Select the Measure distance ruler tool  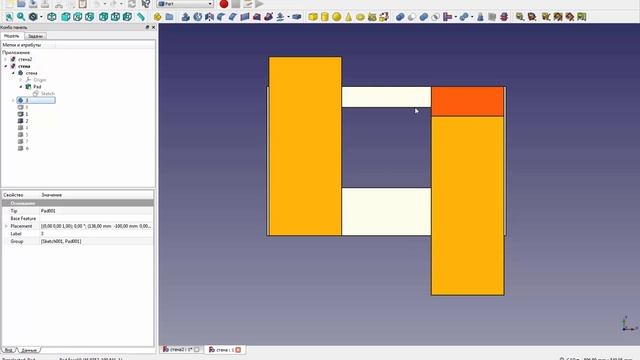coord(141,17)
